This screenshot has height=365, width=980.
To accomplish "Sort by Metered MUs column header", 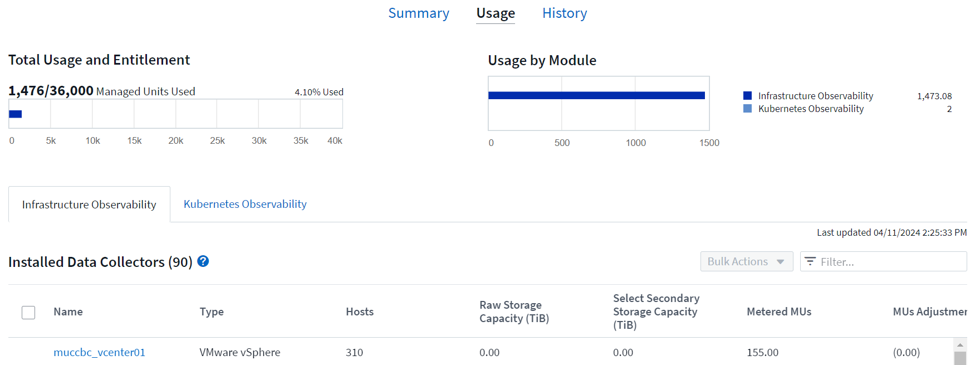I will 778,312.
